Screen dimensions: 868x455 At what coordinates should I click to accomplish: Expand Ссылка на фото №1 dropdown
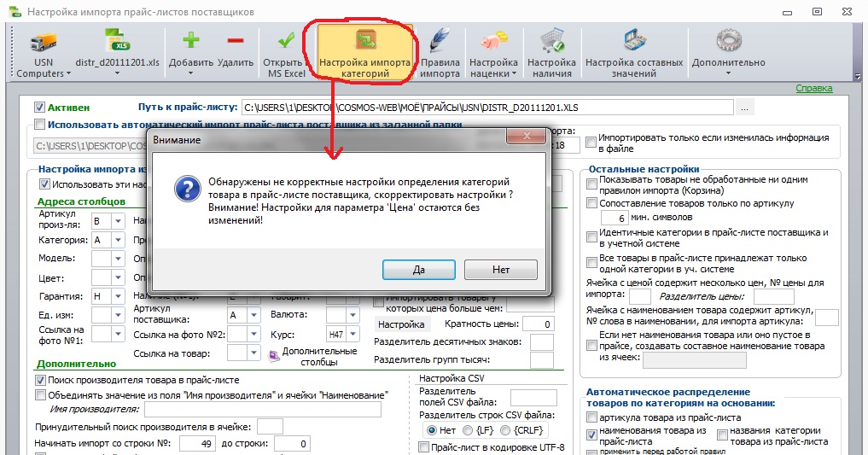tap(118, 334)
